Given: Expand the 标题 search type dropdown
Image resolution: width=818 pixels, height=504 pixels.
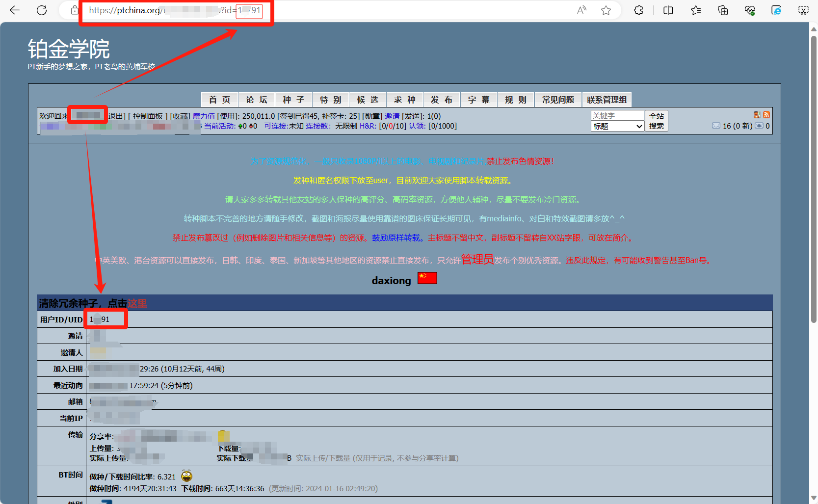Looking at the screenshot, I should point(617,126).
